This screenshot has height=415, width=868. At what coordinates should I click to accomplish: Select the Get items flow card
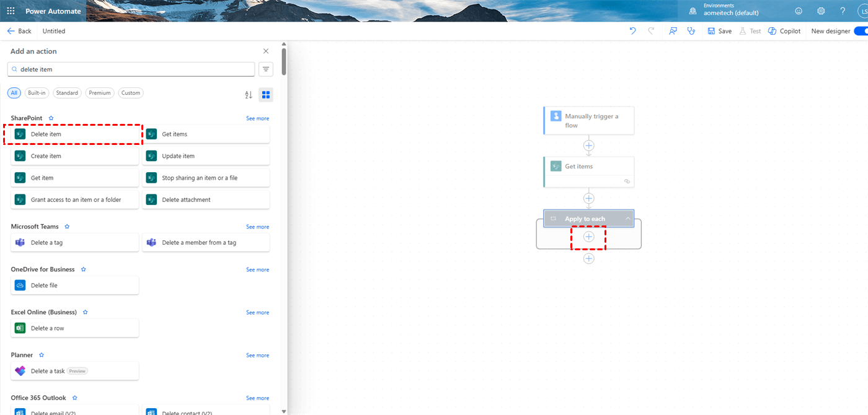tap(589, 172)
